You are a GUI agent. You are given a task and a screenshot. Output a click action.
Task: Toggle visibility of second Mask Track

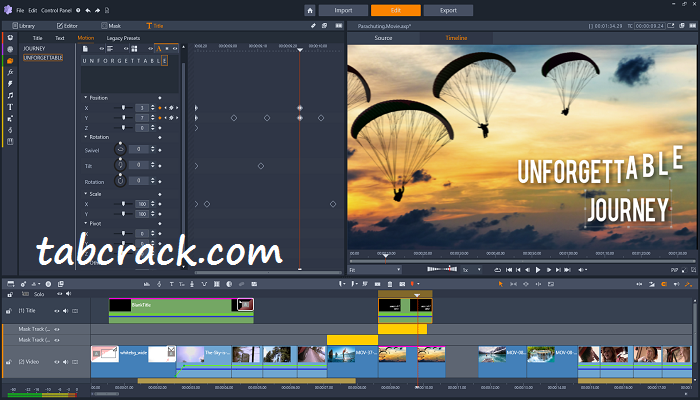(x=57, y=340)
